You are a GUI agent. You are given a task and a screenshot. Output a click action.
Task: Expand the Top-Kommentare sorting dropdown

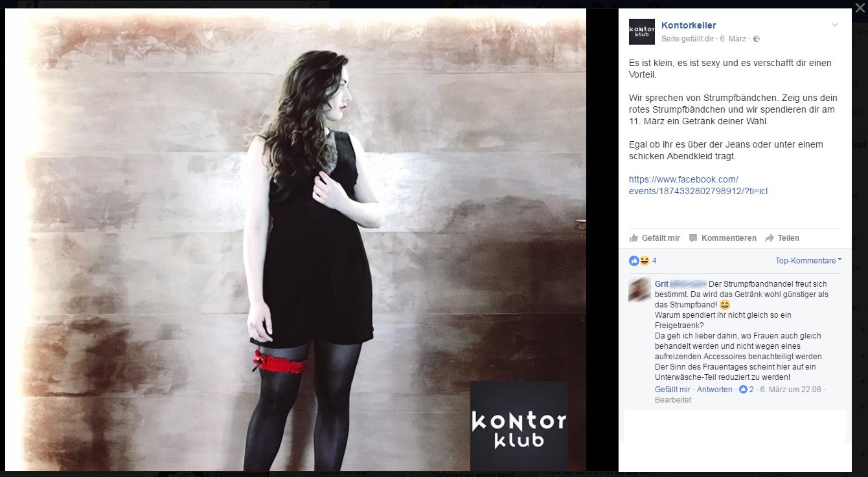808,261
